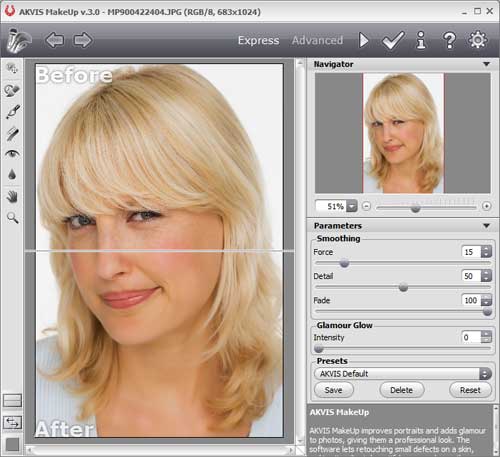This screenshot has width=500, height=457.
Task: Click the AKVIS brush logo icon
Action: [18, 41]
